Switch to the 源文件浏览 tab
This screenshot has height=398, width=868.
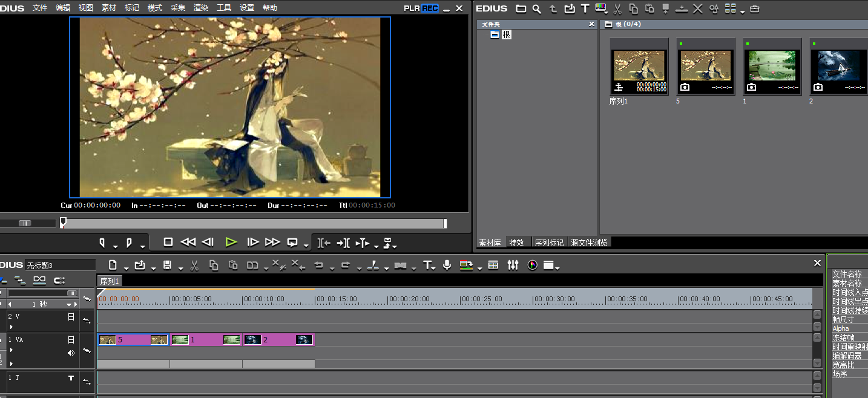590,243
